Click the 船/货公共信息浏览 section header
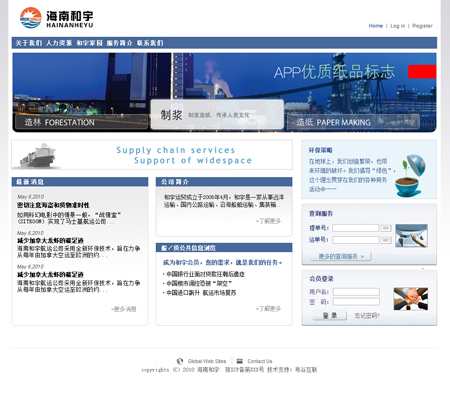Image resolution: width=450 pixels, height=398 pixels. 224,248
